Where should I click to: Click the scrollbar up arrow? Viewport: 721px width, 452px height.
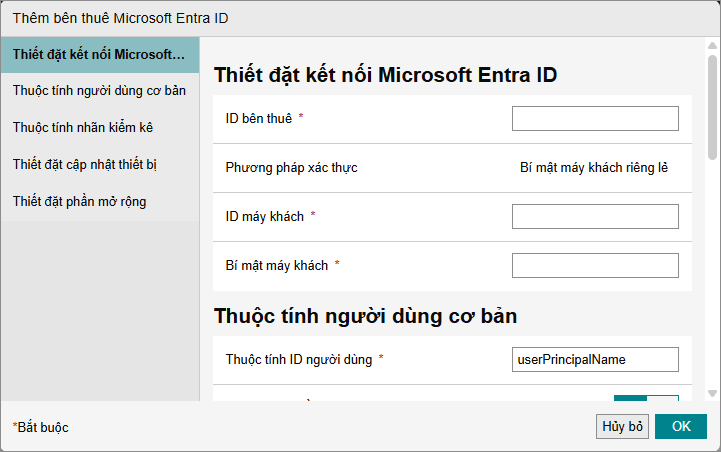pos(712,45)
